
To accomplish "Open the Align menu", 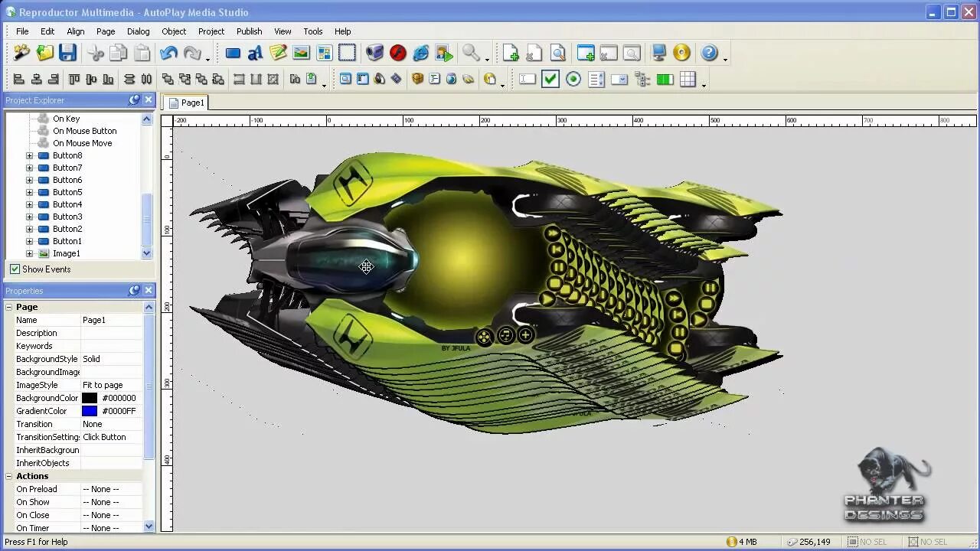I will tap(76, 31).
